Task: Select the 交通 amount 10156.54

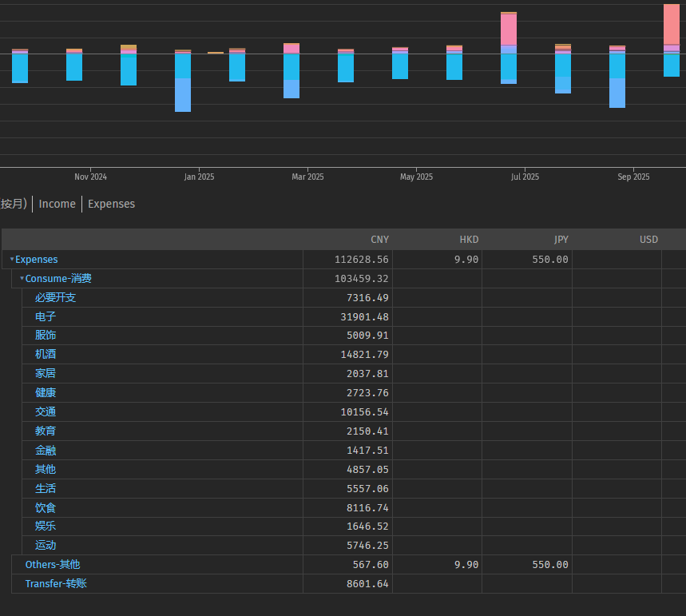Action: click(x=364, y=412)
